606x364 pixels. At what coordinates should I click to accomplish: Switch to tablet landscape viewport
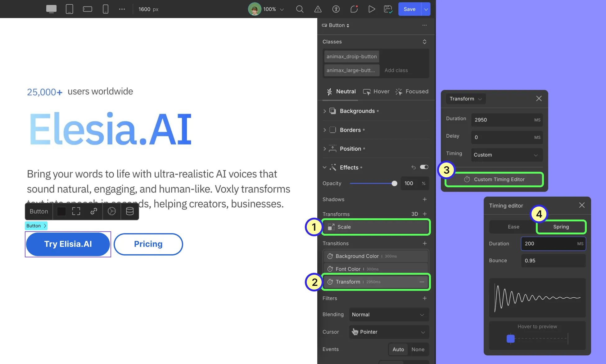pos(88,9)
